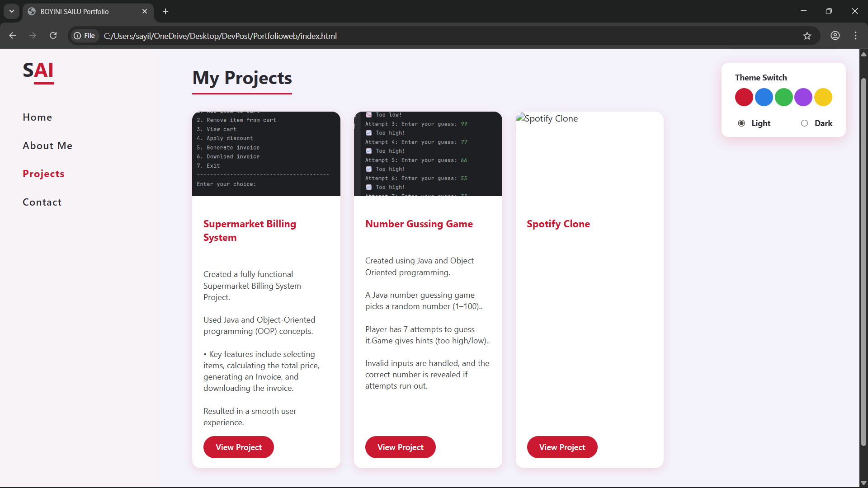
Task: View Project for Spotify Clone
Action: click(562, 447)
